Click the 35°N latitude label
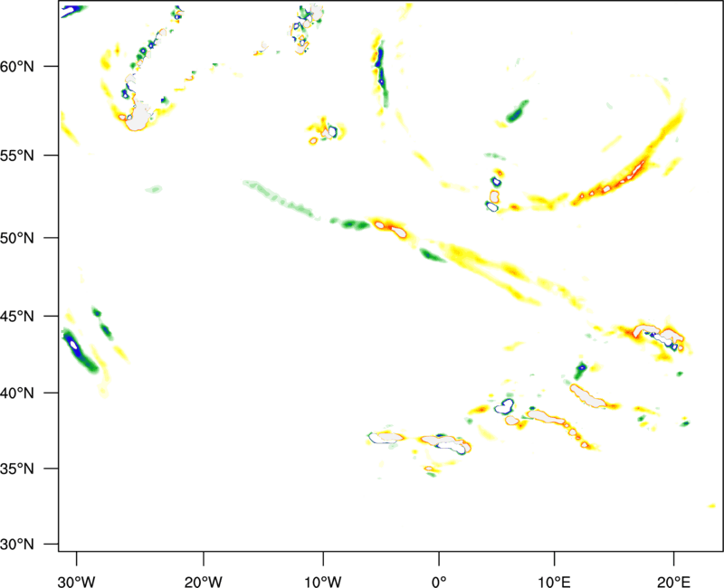The height and width of the screenshot is (588, 724). tap(17, 469)
